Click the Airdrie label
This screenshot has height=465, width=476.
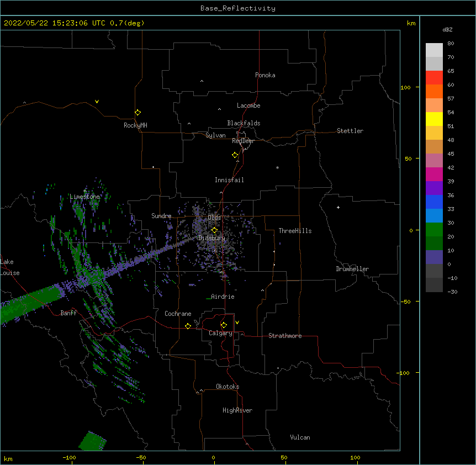[223, 297]
